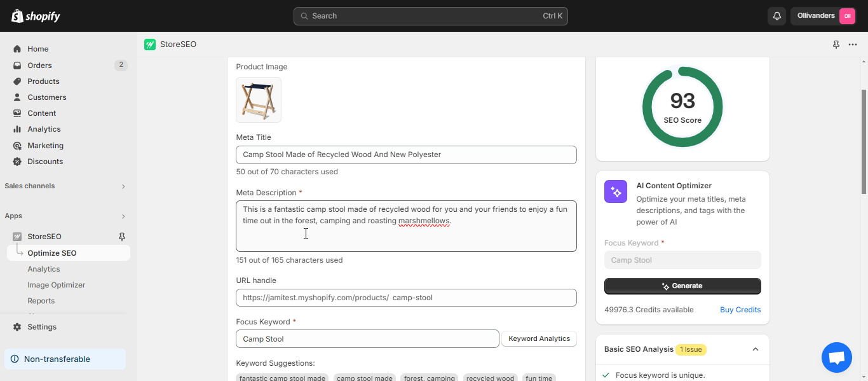Click the '1 Issue' badge
The height and width of the screenshot is (381, 868).
691,349
